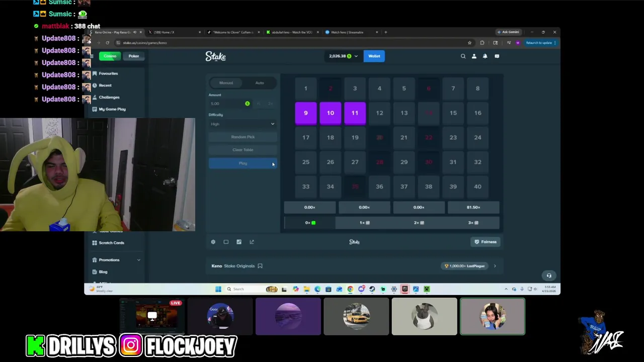Image resolution: width=644 pixels, height=362 pixels.
Task: Select Keno tile 1
Action: point(305,88)
